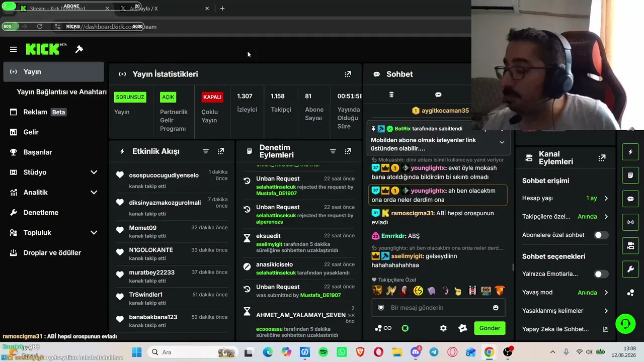The height and width of the screenshot is (362, 644).
Task: Open Droplar ve ödüller page
Action: pyautogui.click(x=53, y=253)
